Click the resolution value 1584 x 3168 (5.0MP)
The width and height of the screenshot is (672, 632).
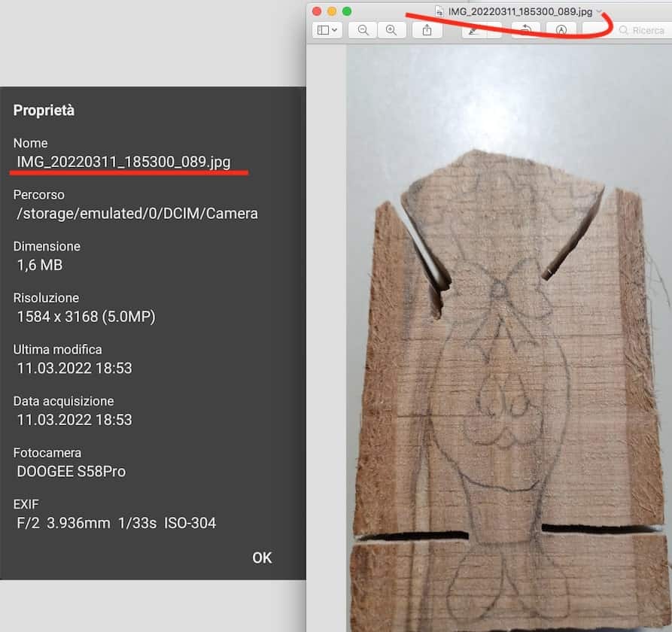(x=86, y=317)
